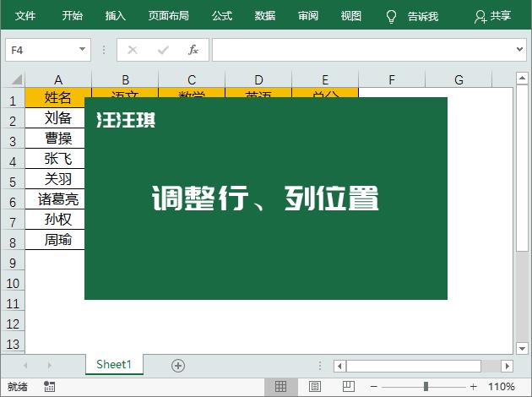Image resolution: width=532 pixels, height=397 pixels.
Task: Click the confirm checkmark formula icon
Action: 163,50
